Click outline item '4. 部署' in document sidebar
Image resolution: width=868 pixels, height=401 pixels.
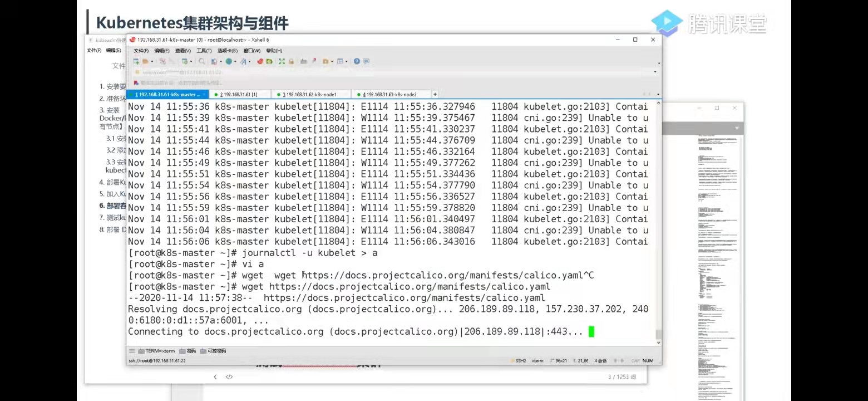[x=112, y=182]
